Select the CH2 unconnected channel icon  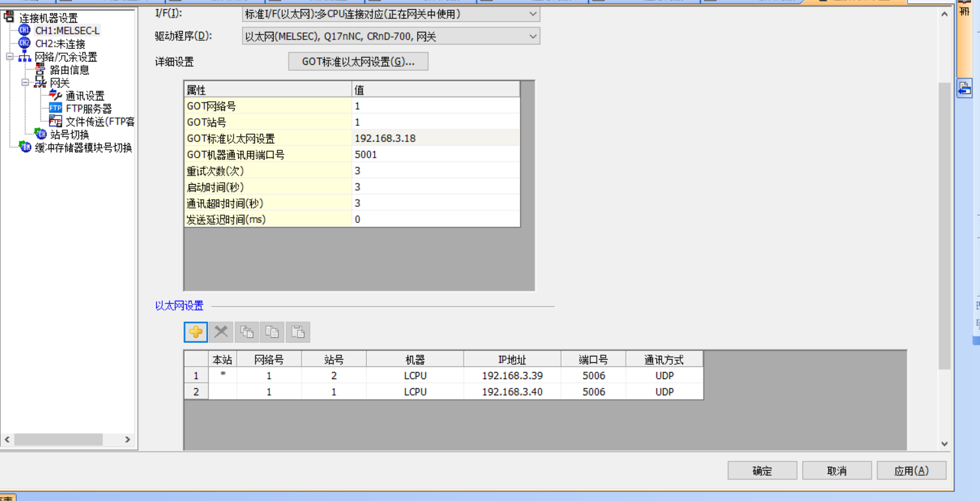24,43
